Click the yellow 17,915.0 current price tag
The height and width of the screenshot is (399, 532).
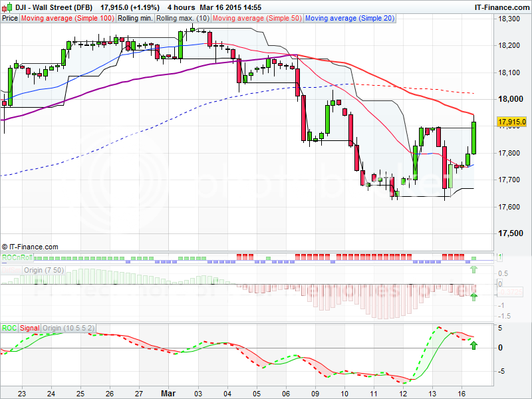[511, 122]
